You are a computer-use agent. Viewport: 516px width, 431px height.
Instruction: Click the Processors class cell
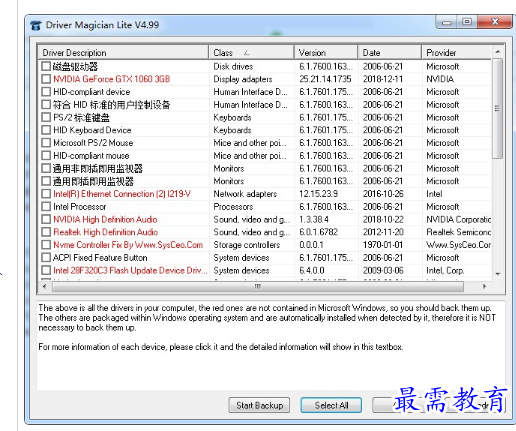click(x=233, y=207)
